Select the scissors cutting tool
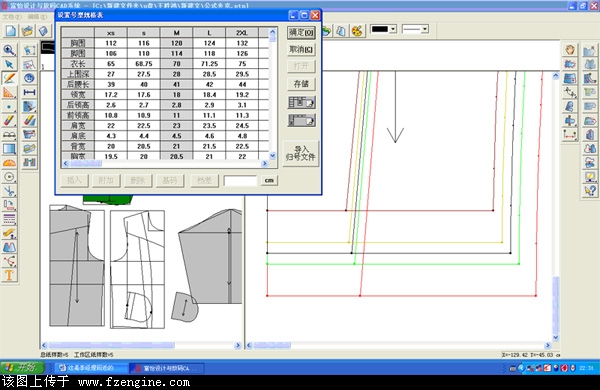 click(9, 191)
